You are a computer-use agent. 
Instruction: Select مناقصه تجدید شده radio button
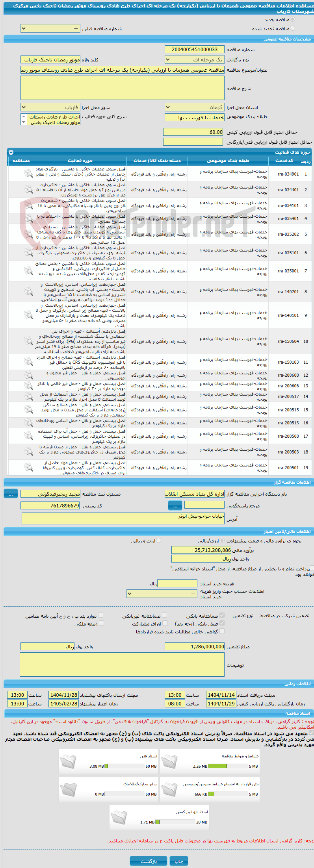(x=292, y=28)
